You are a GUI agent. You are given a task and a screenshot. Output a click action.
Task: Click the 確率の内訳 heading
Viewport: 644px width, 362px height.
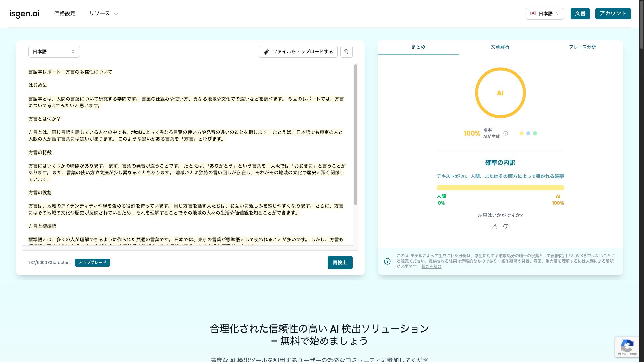point(500,163)
